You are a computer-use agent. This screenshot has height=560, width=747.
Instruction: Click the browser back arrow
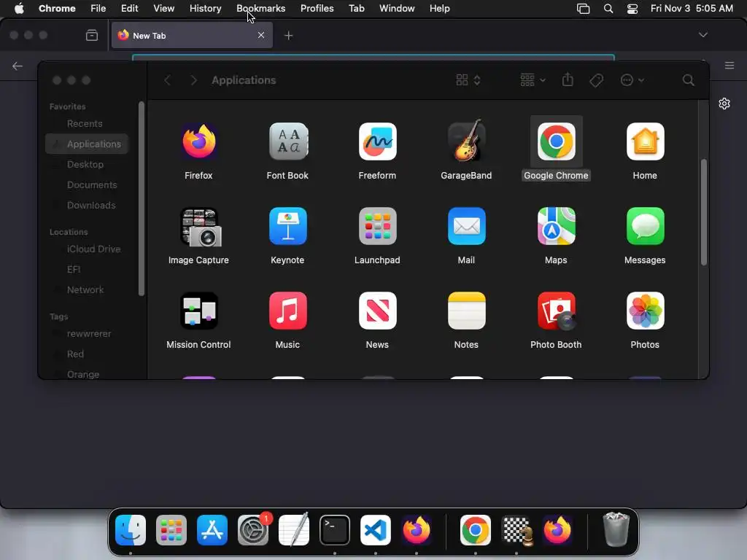18,66
